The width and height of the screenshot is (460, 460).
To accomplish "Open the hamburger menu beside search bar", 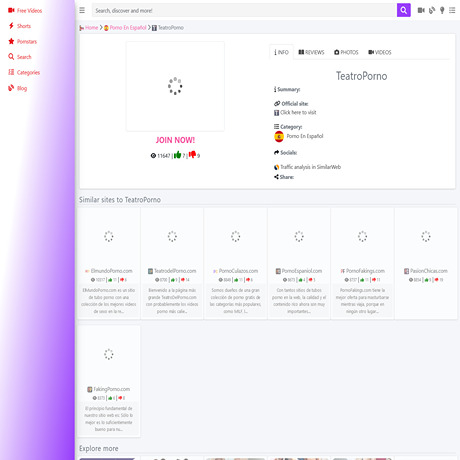I will click(x=82, y=10).
